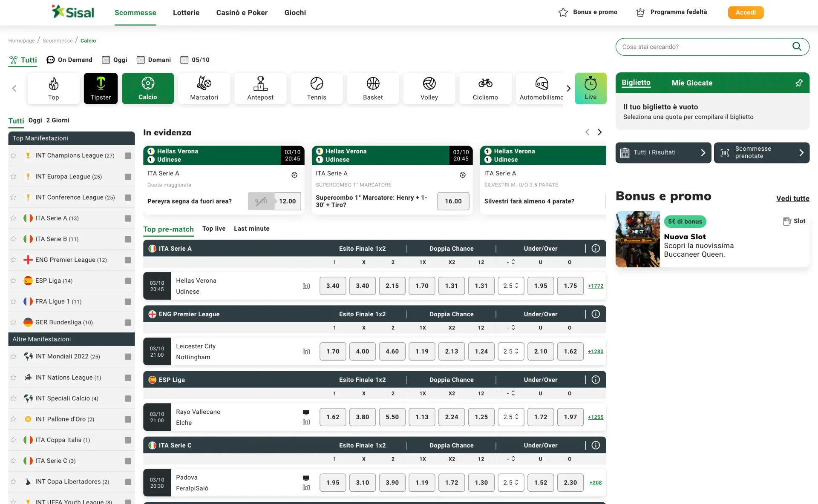Open the Live betting stopwatch tile
This screenshot has width=818, height=504.
tap(590, 88)
